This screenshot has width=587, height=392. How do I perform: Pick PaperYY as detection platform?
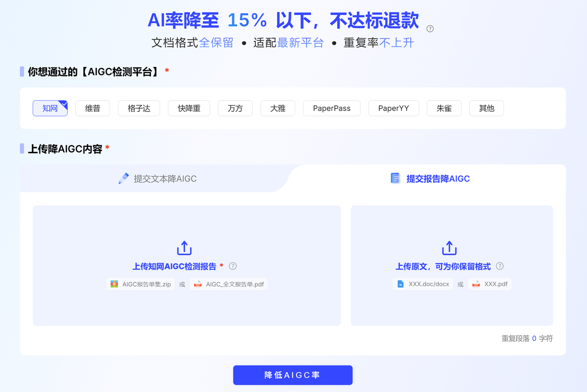[x=393, y=108]
